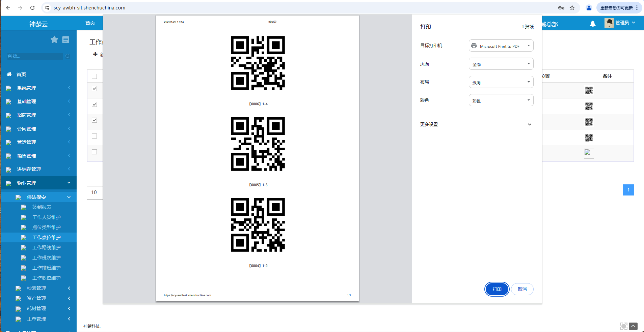The height and width of the screenshot is (332, 644).
Task: Click the page size field showing 10
Action: coord(95,192)
